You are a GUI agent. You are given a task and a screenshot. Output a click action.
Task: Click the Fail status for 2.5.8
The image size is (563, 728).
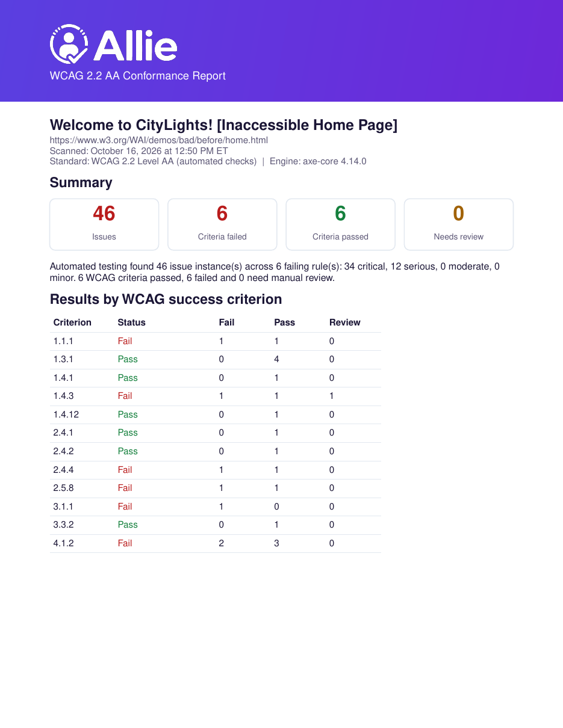(125, 488)
